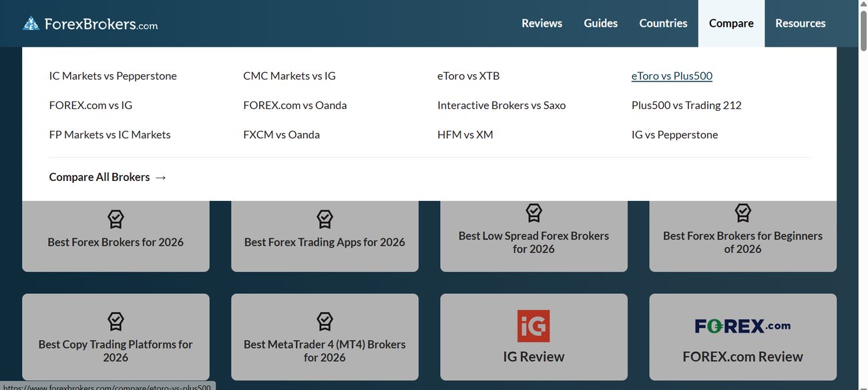868x390 pixels.
Task: Open Best Forex Brokers for Beginners of 2026 title
Action: (742, 242)
